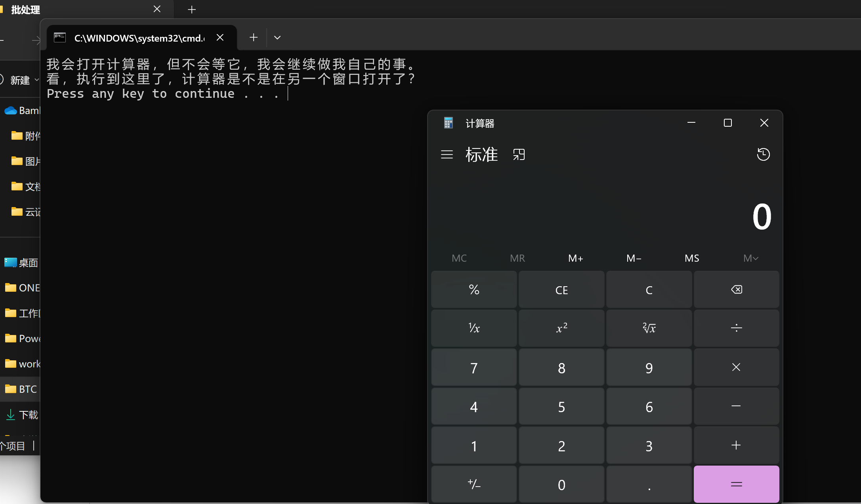Image resolution: width=861 pixels, height=504 pixels.
Task: Click the addition operator key
Action: pyautogui.click(x=736, y=445)
